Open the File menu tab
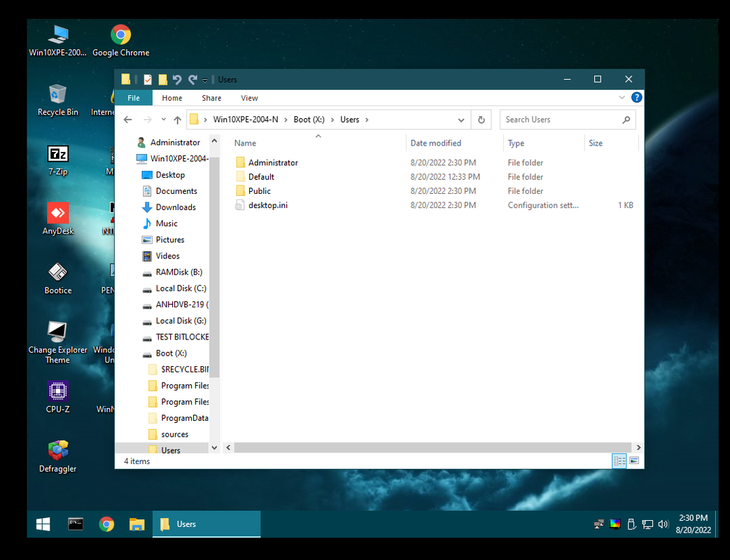Viewport: 730px width, 560px height. click(134, 98)
